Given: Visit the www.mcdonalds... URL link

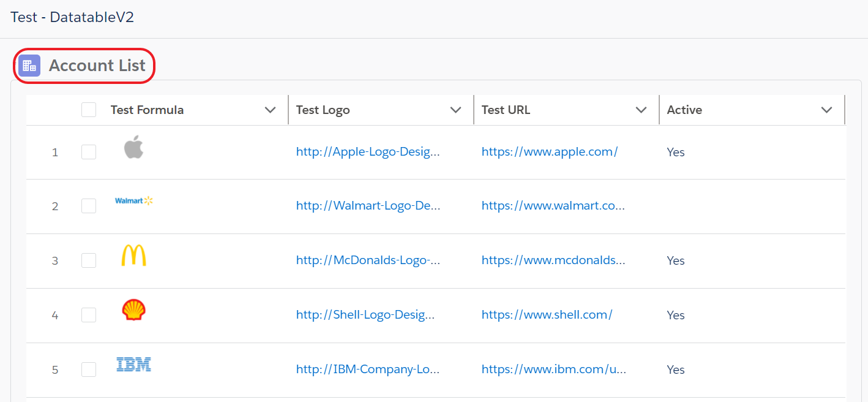Looking at the screenshot, I should tap(553, 260).
